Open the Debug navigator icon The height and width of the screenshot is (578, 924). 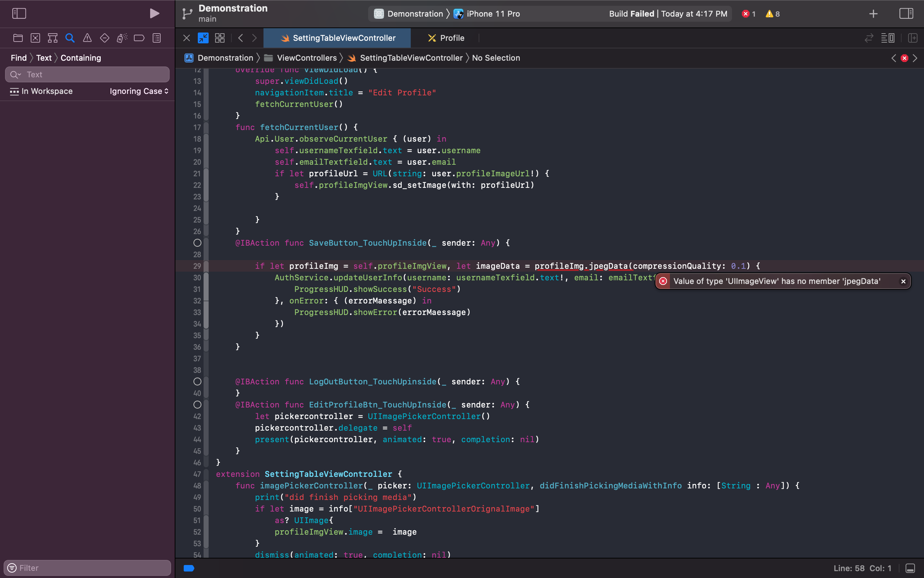coord(122,38)
